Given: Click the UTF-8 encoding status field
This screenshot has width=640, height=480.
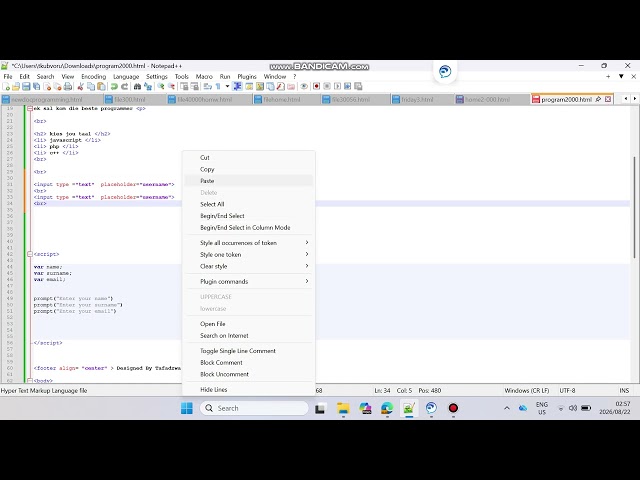Looking at the screenshot, I should [x=567, y=391].
